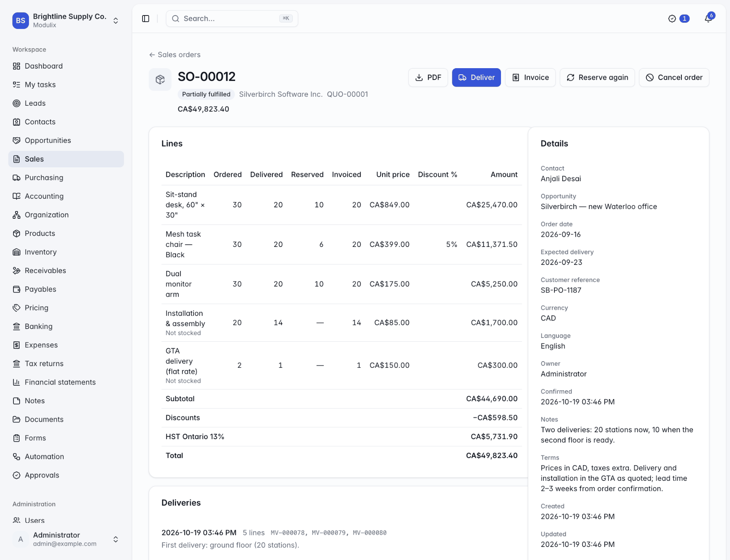730x560 pixels.
Task: Open Financial statements in the sidebar
Action: [66, 382]
